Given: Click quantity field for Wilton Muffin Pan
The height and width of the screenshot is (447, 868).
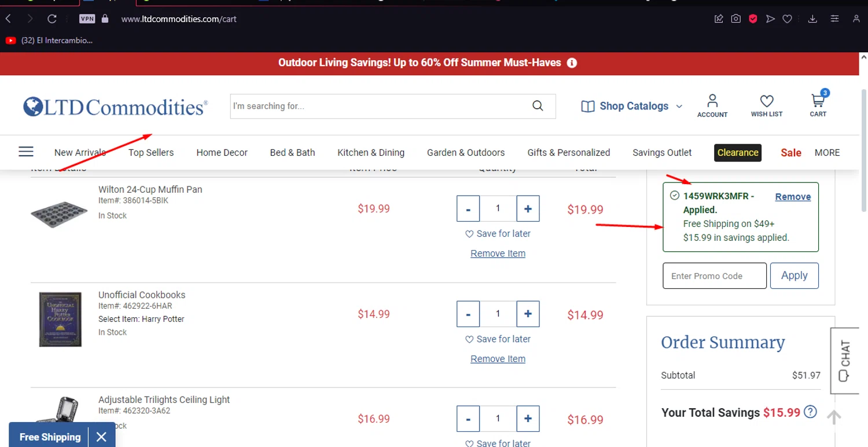Looking at the screenshot, I should 498,208.
